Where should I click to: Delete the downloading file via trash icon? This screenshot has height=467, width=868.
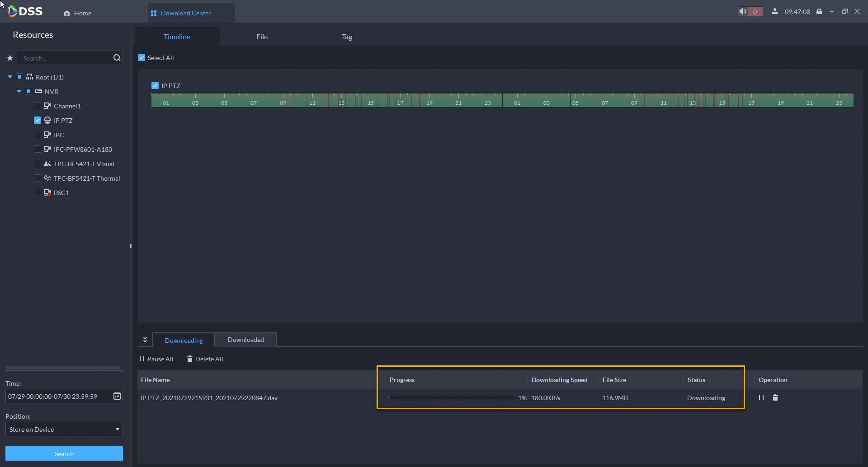tap(775, 398)
